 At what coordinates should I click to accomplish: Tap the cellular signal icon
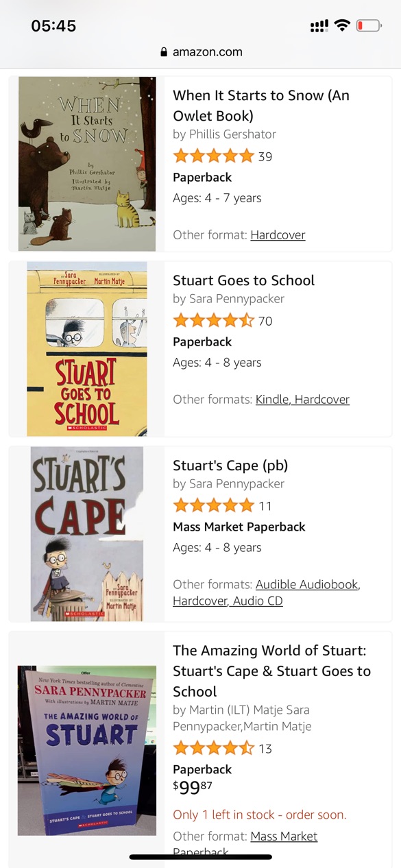319,26
